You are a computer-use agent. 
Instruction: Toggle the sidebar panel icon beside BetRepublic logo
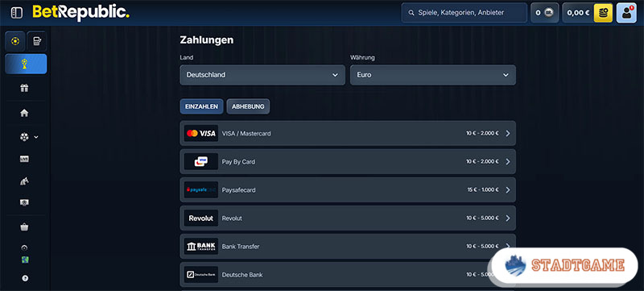coord(16,13)
